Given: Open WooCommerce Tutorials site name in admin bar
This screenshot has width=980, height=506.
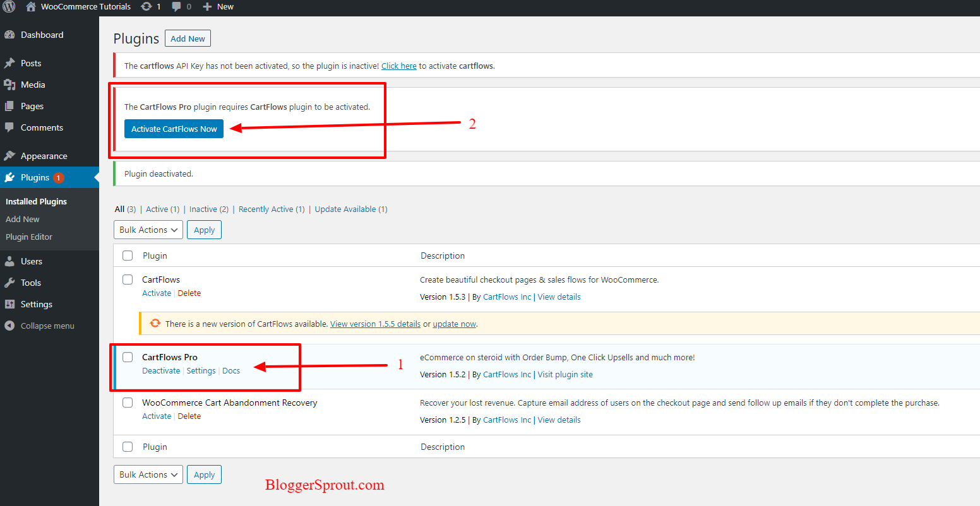Looking at the screenshot, I should pos(86,6).
